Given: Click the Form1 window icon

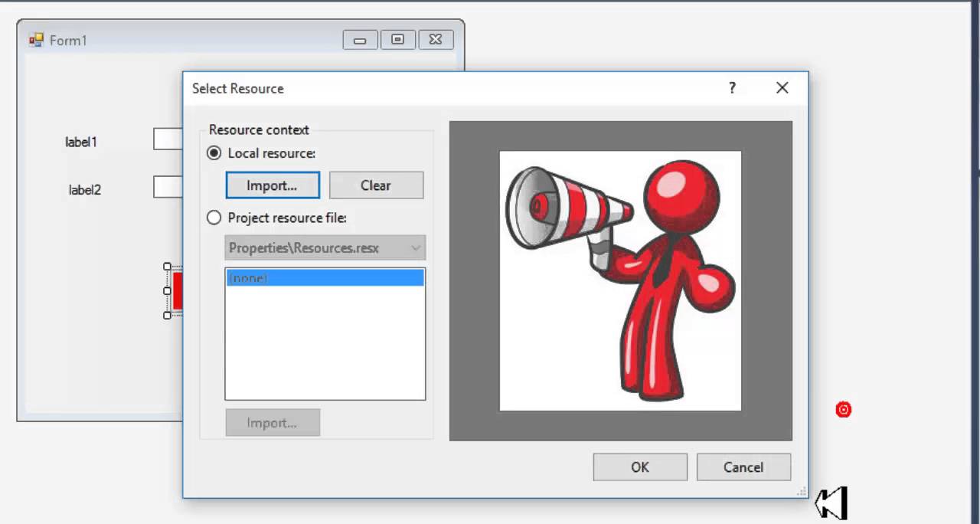Looking at the screenshot, I should [x=37, y=40].
